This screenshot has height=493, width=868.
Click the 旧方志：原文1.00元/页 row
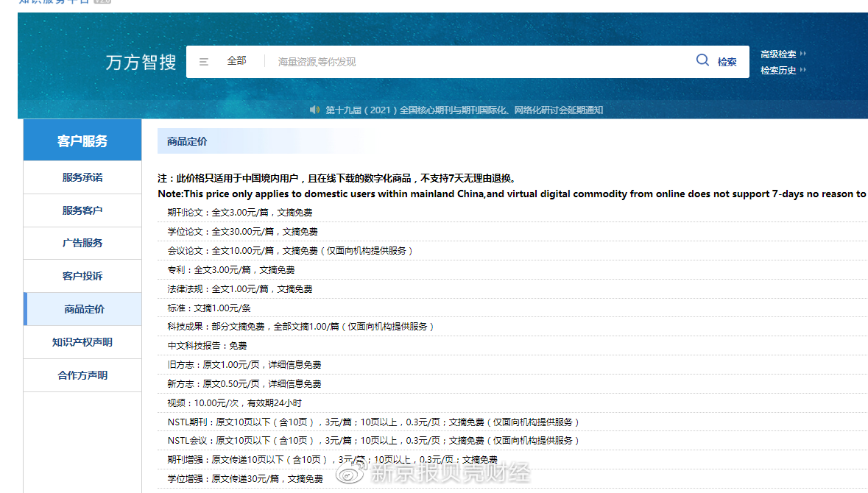coord(512,365)
